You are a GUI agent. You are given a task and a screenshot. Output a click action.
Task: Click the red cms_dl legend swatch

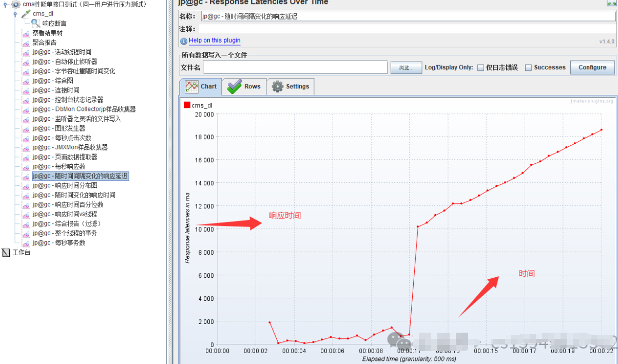coord(187,105)
